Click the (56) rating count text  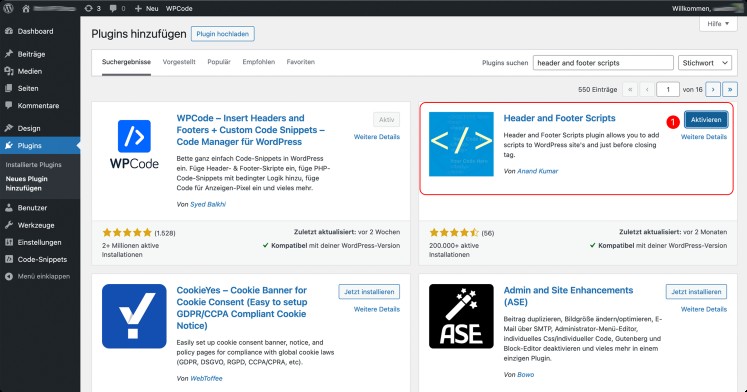click(487, 233)
